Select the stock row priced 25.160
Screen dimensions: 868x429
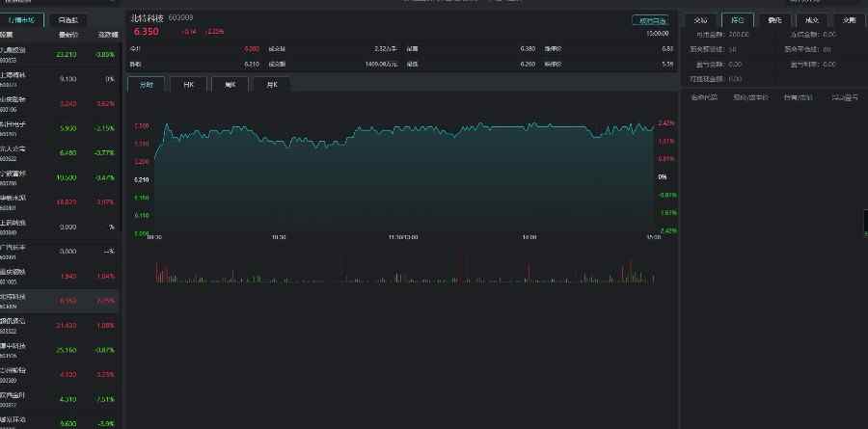pyautogui.click(x=59, y=350)
